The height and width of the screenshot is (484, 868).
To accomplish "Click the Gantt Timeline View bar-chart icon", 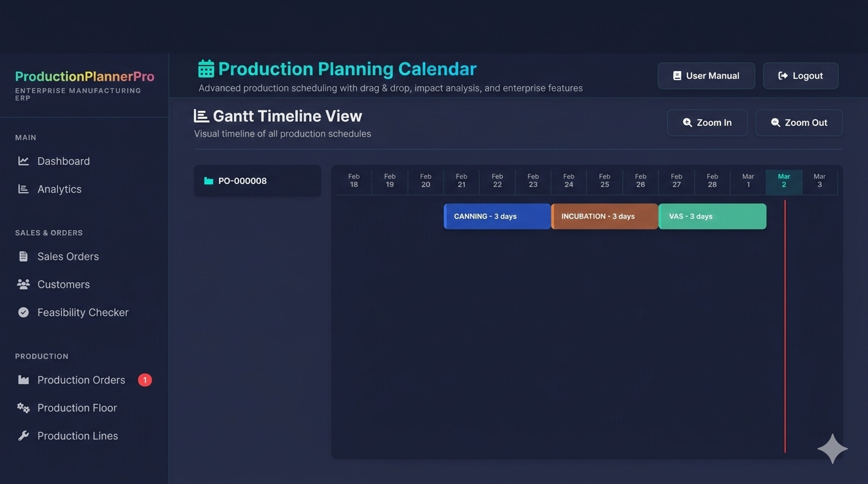I will pos(199,115).
